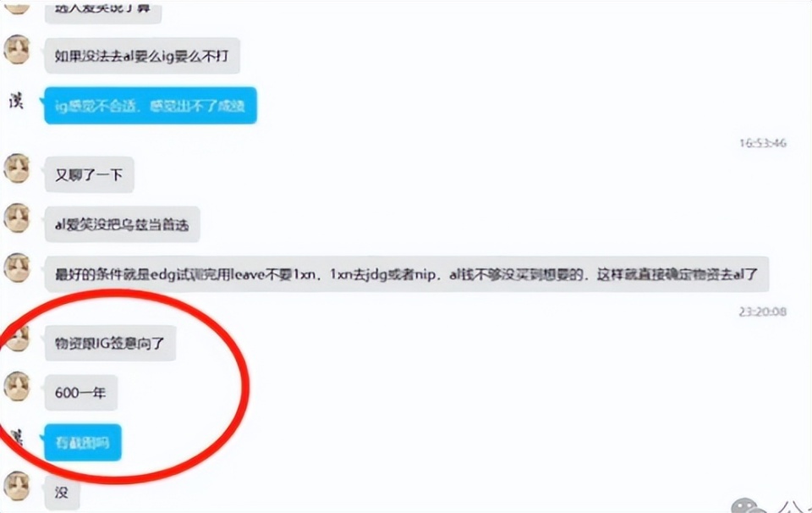Screen dimensions: 812x513
Task: Click sender avatar next to "ig感觉不合适" bubble
Action: tap(17, 101)
